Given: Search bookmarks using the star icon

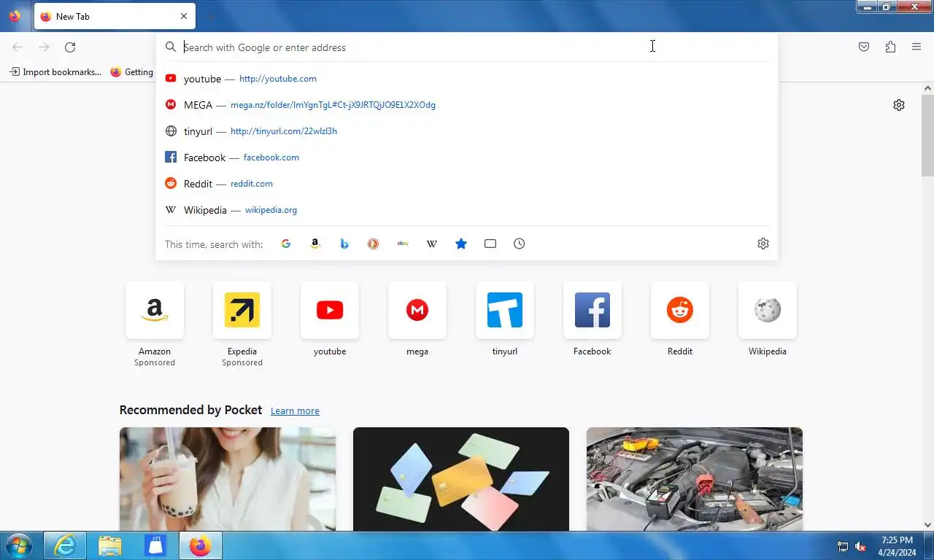Looking at the screenshot, I should point(461,244).
